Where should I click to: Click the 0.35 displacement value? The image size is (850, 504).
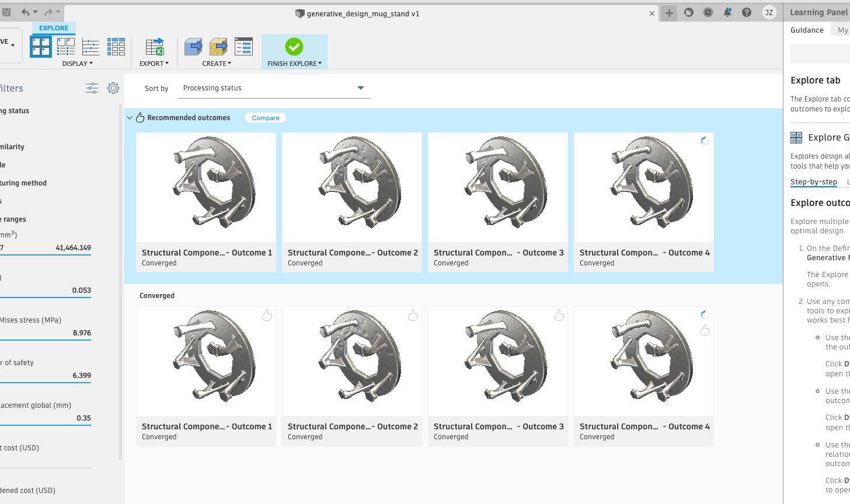tap(83, 418)
